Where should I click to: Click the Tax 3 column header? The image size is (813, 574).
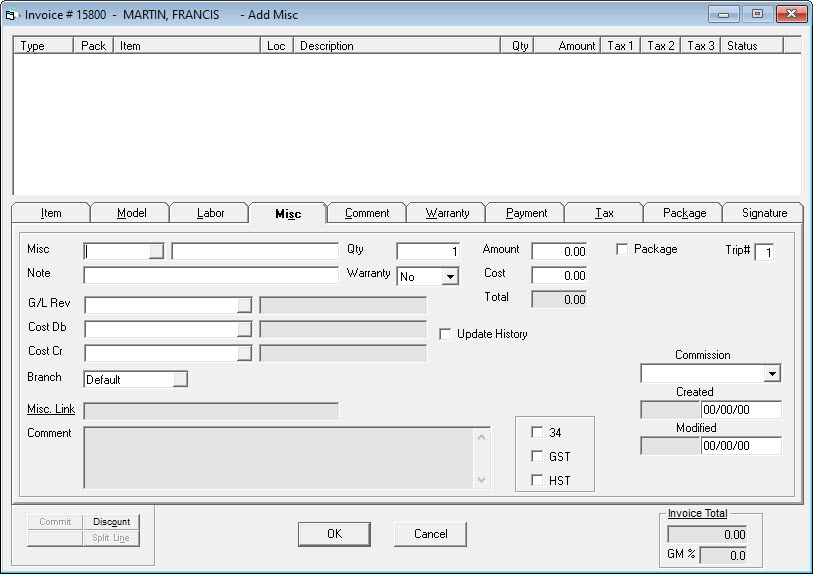pyautogui.click(x=700, y=46)
